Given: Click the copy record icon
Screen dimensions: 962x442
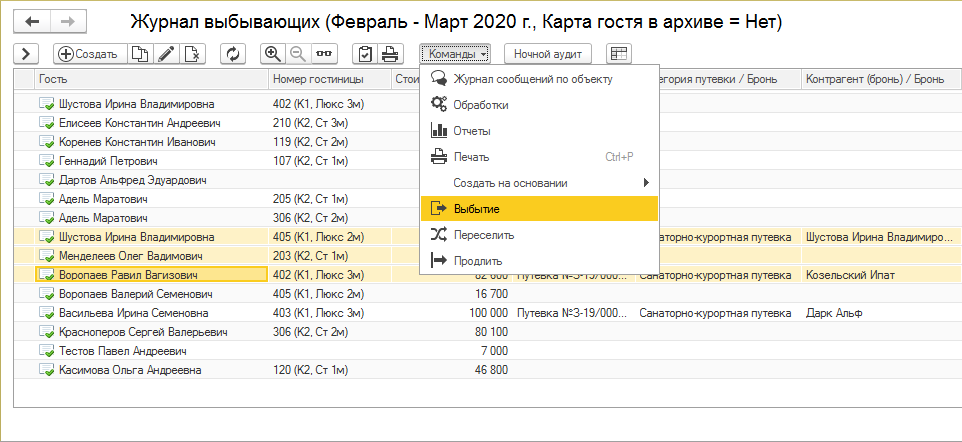Looking at the screenshot, I should 140,53.
